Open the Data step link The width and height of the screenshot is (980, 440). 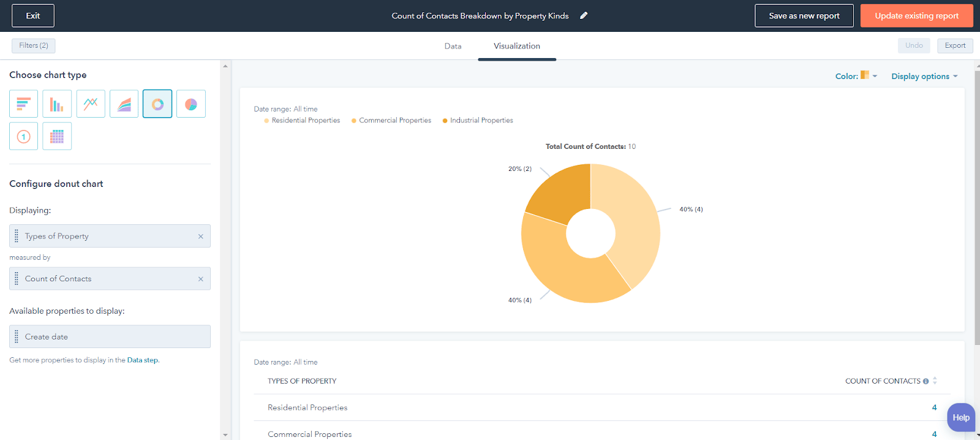click(143, 360)
